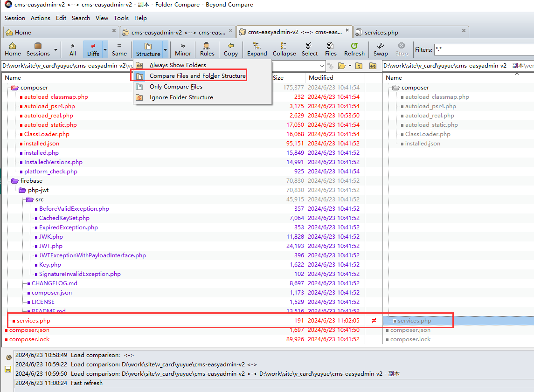This screenshot has width=534, height=392.
Task: Save the log using the floppy disk icon
Action: tap(8, 369)
